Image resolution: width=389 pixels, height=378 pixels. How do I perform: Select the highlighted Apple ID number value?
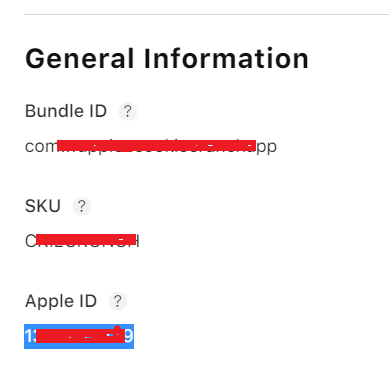click(x=79, y=336)
